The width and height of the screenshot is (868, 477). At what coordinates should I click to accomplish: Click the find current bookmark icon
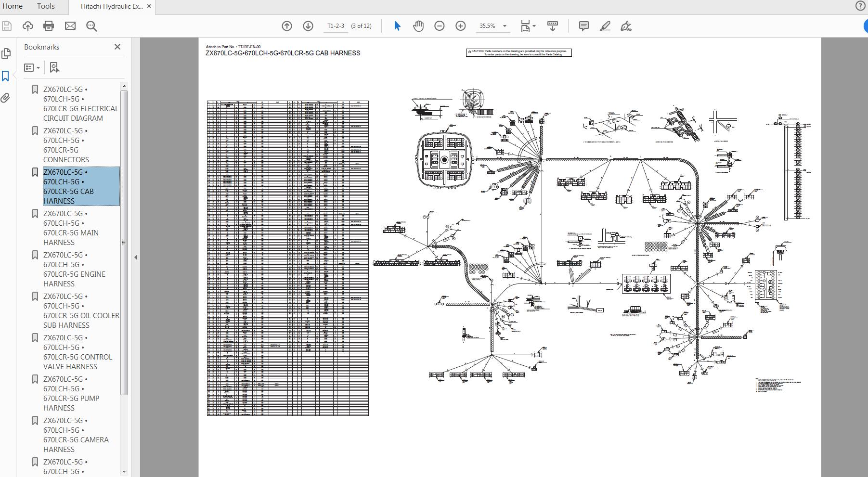(x=54, y=68)
